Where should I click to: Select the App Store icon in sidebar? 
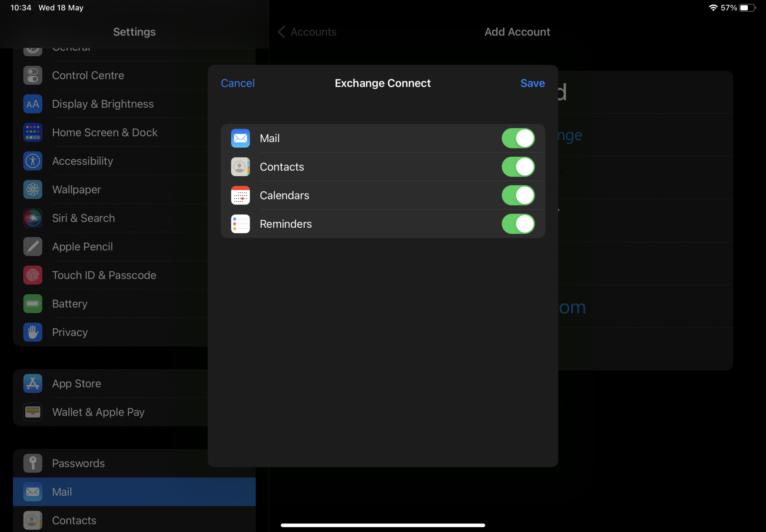coord(33,383)
